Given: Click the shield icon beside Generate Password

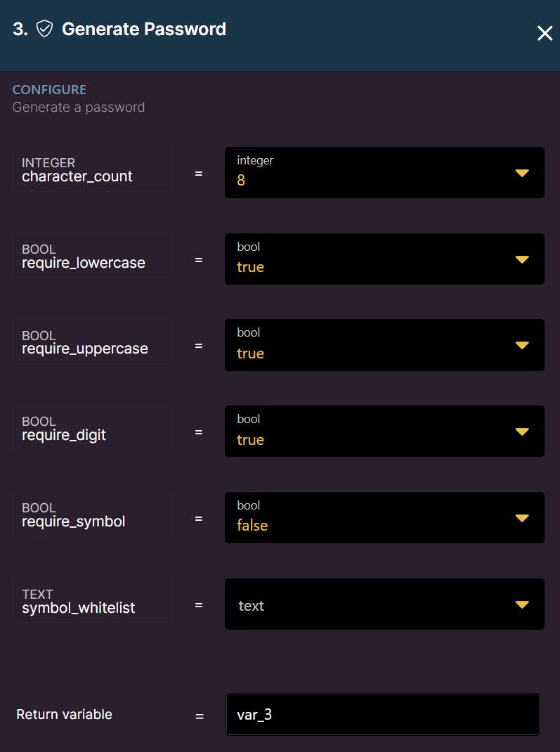Looking at the screenshot, I should pyautogui.click(x=45, y=29).
